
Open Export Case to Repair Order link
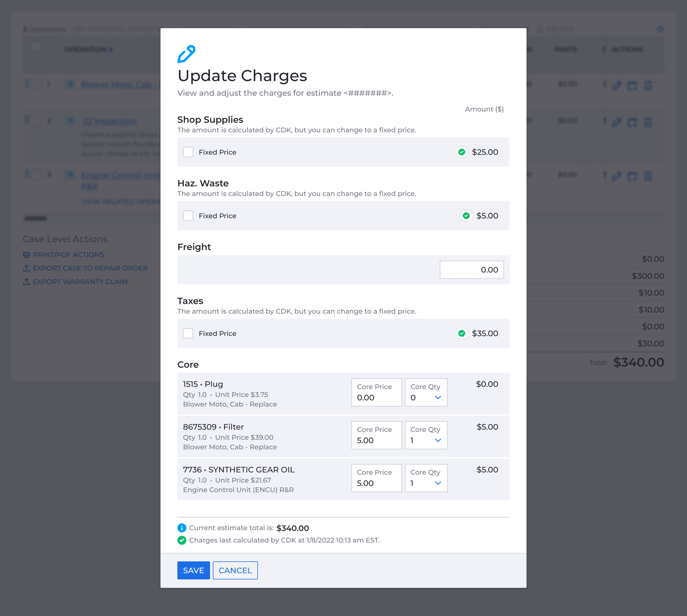[x=90, y=268]
